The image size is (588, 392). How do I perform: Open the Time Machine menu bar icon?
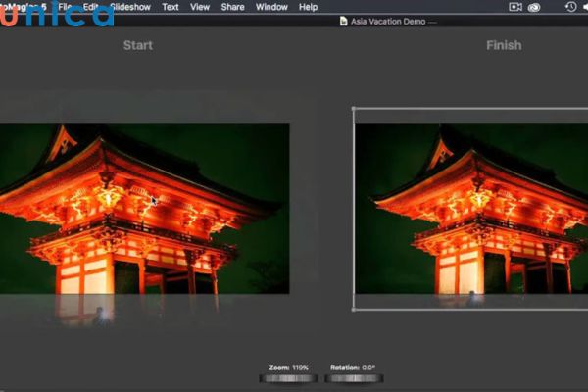click(570, 7)
